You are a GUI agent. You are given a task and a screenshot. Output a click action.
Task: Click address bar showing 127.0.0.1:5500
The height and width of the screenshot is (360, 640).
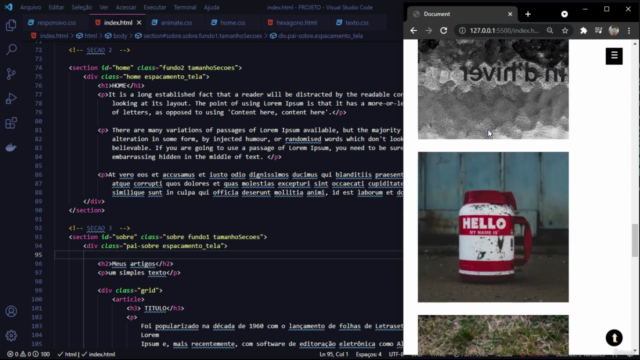504,31
